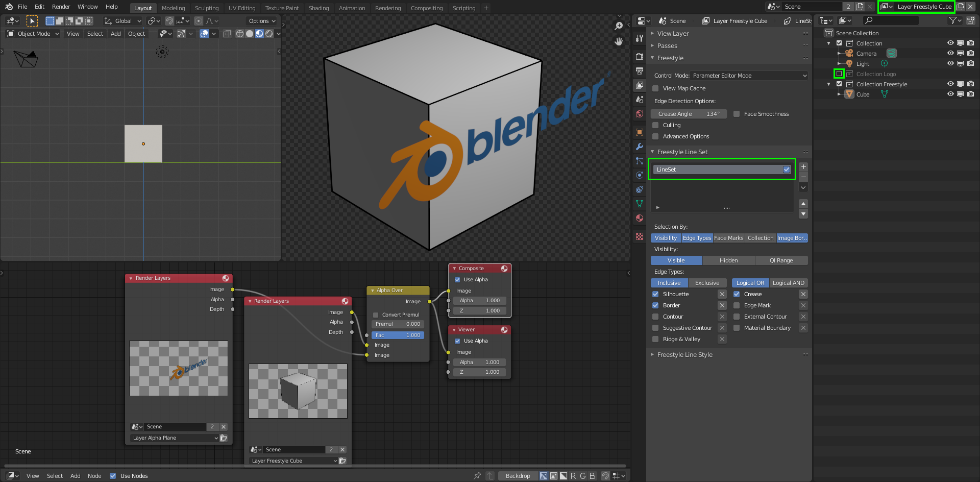Open the Global transform orientation dropdown
Image resolution: width=980 pixels, height=482 pixels.
click(123, 21)
